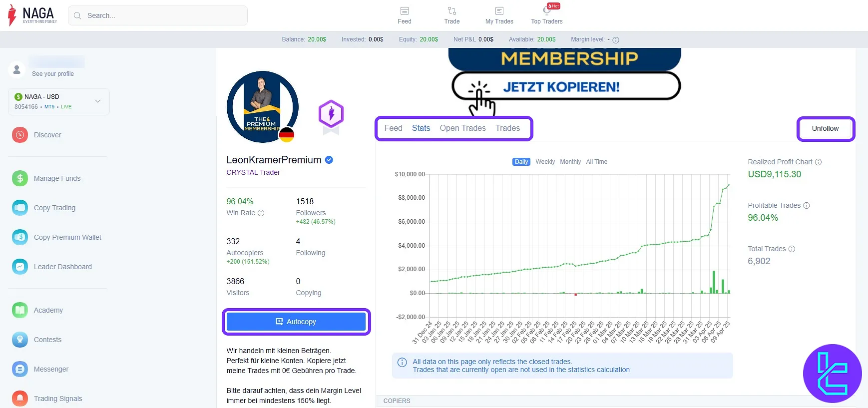The width and height of the screenshot is (868, 408).
Task: Open the My Trades icon in top navigation
Action: pyautogui.click(x=499, y=11)
